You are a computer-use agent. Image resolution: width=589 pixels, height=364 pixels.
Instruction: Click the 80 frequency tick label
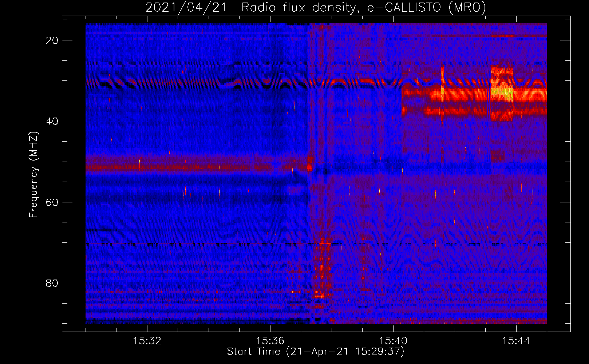coord(52,283)
